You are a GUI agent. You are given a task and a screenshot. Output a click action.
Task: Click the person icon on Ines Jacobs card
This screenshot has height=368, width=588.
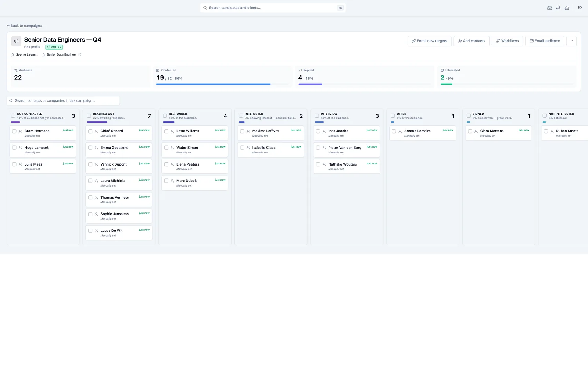coord(324,131)
